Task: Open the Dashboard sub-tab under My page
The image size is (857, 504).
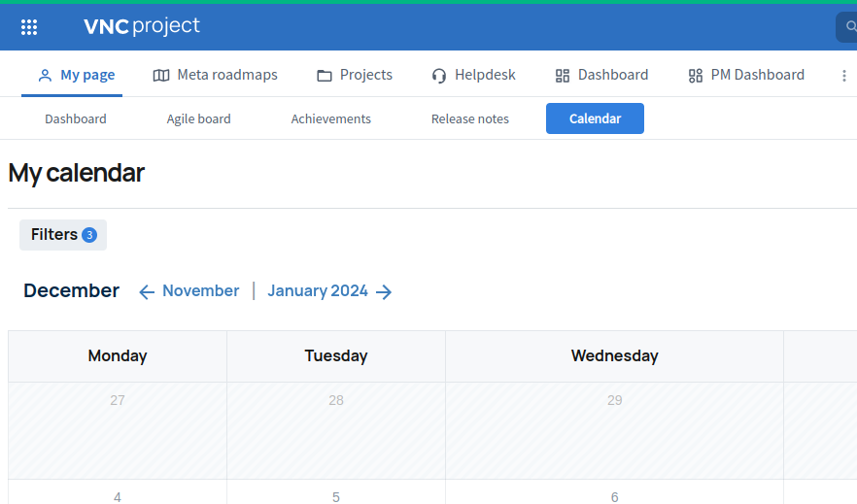Action: (76, 118)
